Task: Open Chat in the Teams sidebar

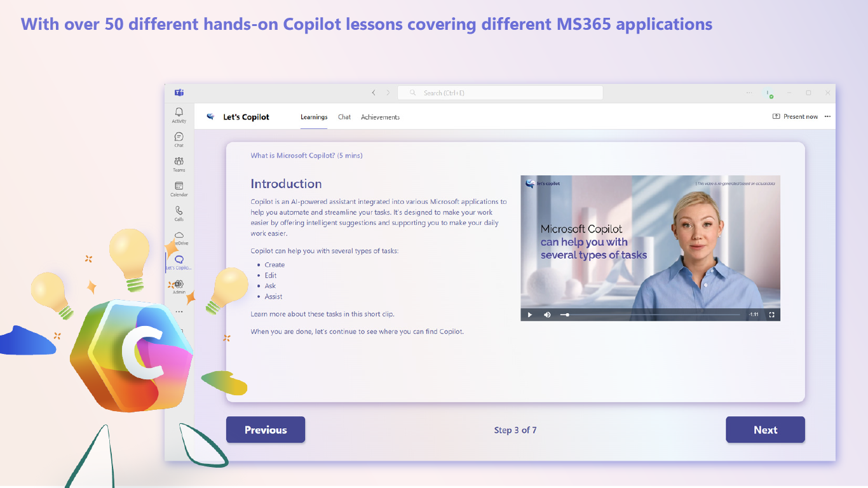Action: coord(179,140)
